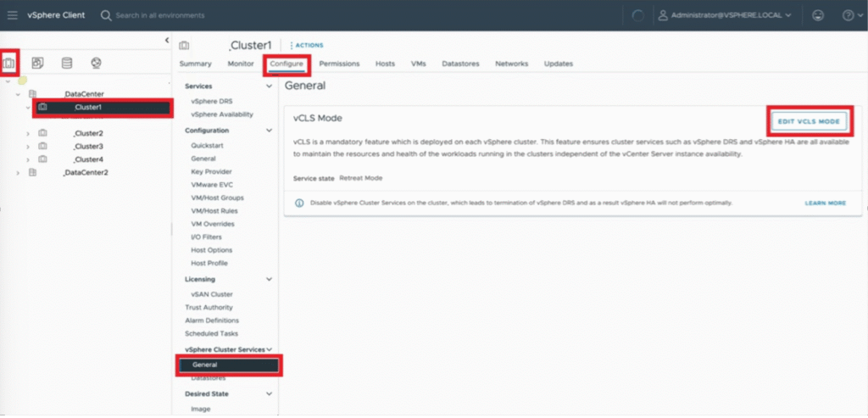This screenshot has width=868, height=418.
Task: Open the Host Profile page
Action: pyautogui.click(x=209, y=263)
